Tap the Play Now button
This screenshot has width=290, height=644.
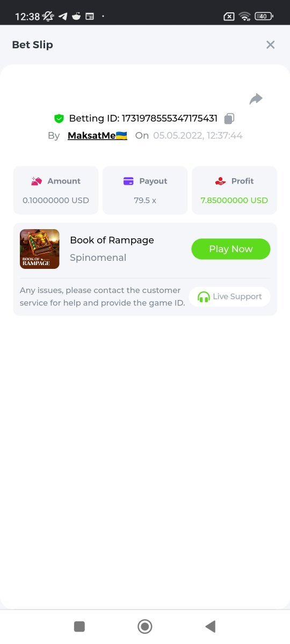pos(231,249)
